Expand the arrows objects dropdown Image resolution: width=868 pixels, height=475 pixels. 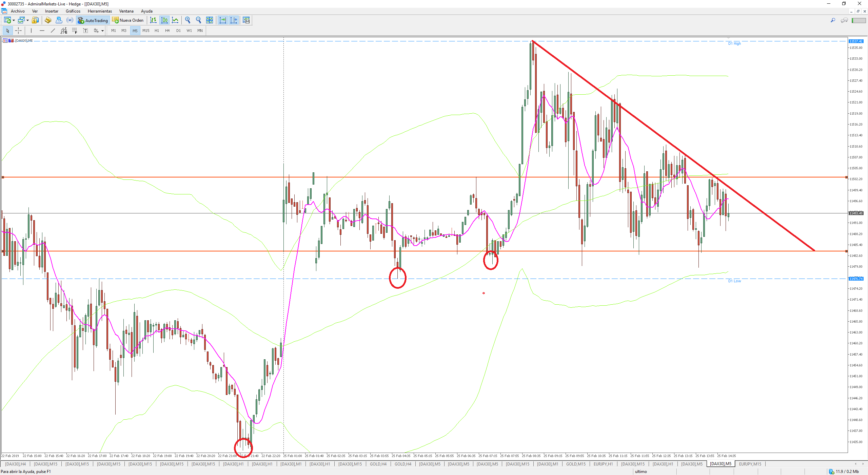click(102, 31)
